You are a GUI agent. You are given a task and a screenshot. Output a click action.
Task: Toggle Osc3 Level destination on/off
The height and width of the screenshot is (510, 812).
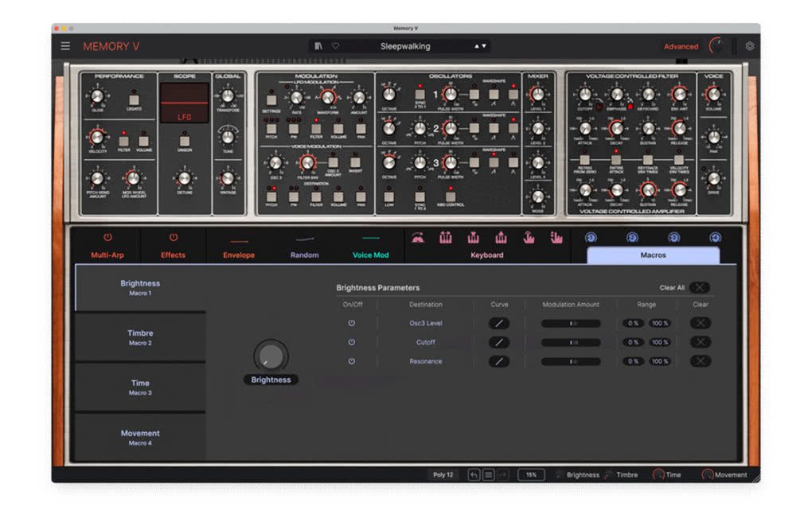(352, 323)
